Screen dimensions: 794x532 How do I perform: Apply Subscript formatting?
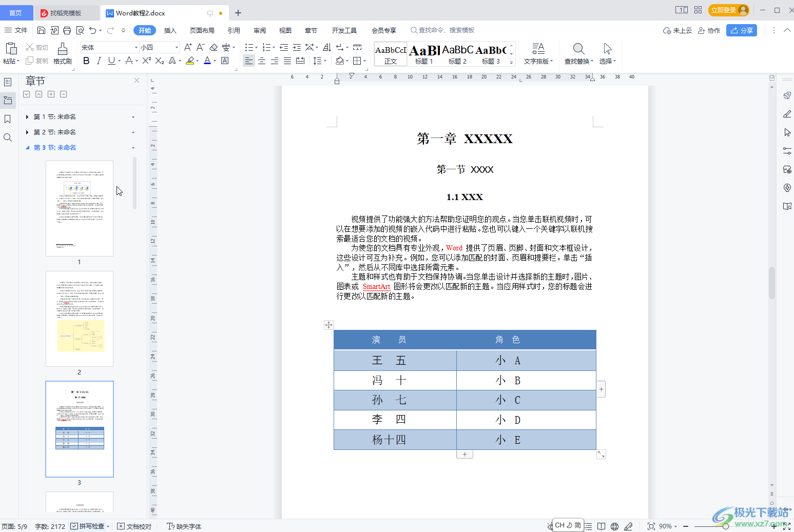(x=160, y=61)
